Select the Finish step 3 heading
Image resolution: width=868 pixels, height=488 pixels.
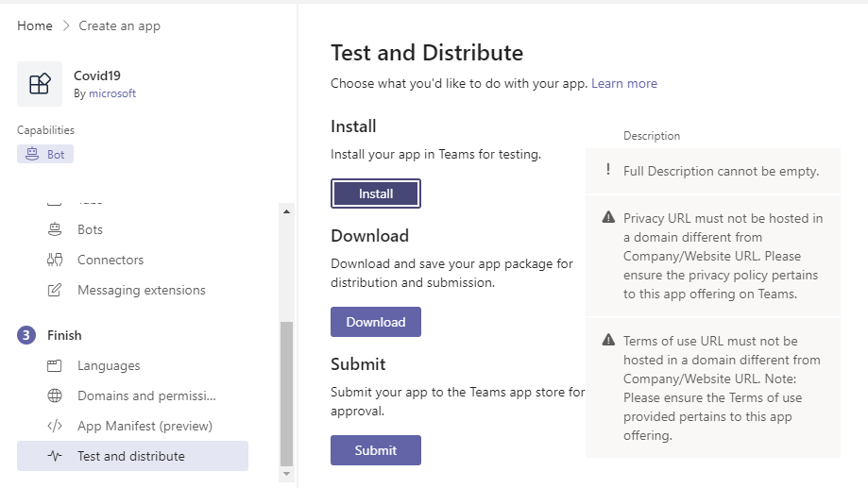click(64, 335)
